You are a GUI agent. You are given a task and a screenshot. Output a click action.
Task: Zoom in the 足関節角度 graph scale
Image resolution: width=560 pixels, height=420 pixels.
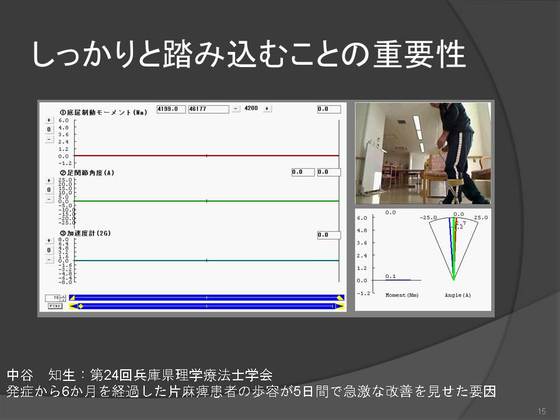pos(49,181)
